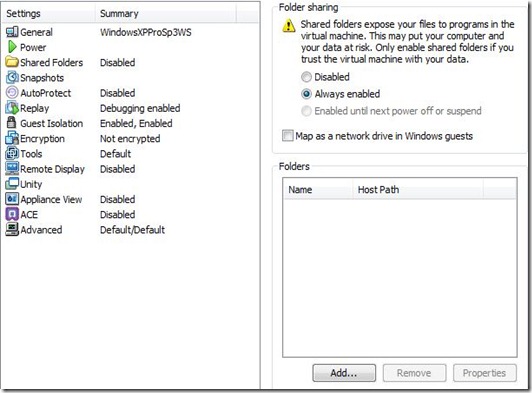Choose the AutoProtect icon

click(12, 93)
